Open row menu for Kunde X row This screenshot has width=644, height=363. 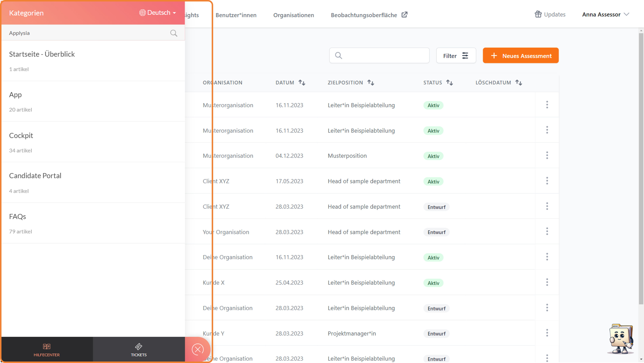(547, 282)
